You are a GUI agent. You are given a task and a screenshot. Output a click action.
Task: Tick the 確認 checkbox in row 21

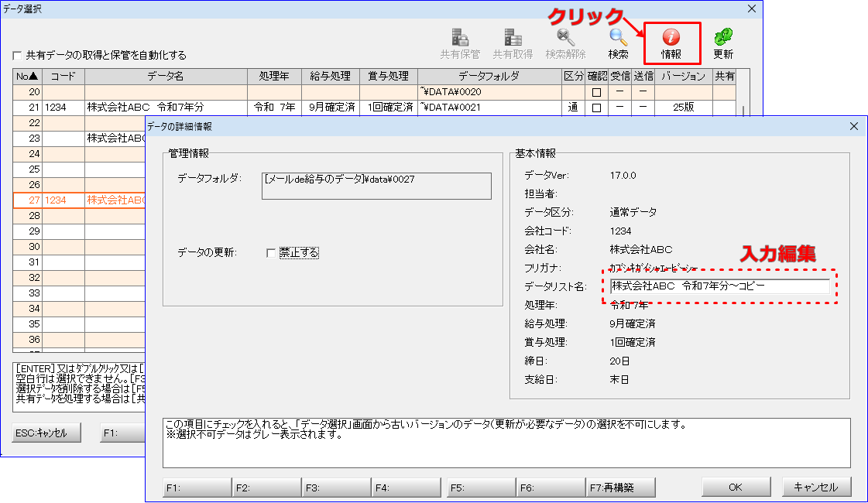coord(595,108)
